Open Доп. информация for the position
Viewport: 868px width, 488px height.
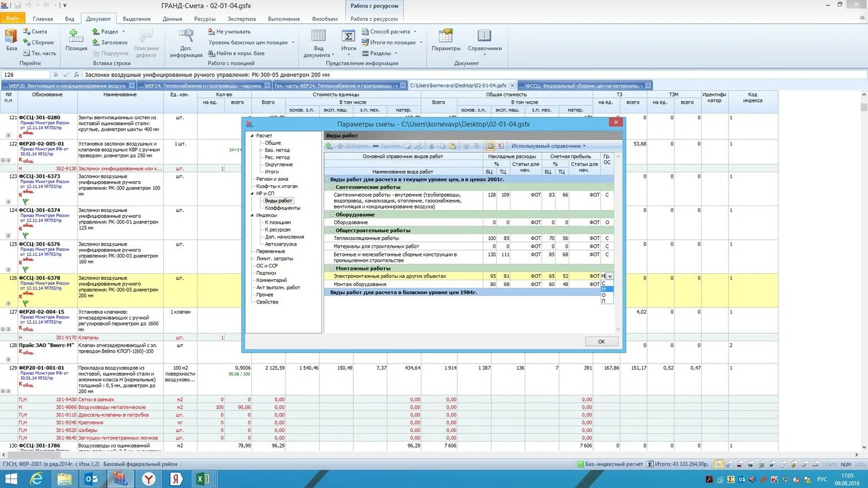[x=186, y=43]
